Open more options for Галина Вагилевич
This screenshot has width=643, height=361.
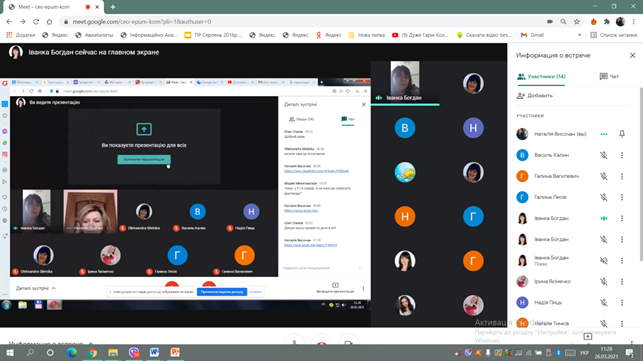[x=622, y=176]
